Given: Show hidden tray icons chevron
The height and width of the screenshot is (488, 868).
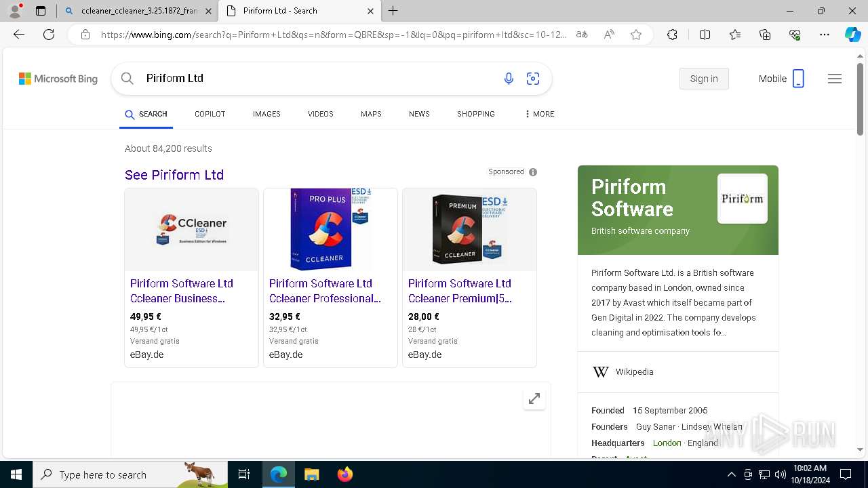Looking at the screenshot, I should click(x=731, y=474).
